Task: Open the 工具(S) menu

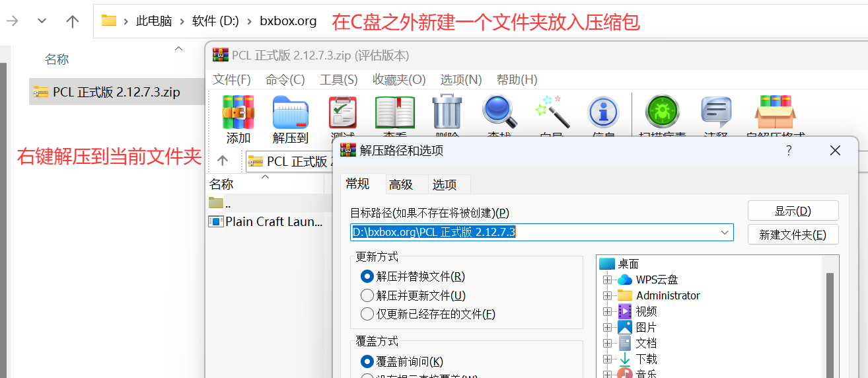Action: point(339,79)
